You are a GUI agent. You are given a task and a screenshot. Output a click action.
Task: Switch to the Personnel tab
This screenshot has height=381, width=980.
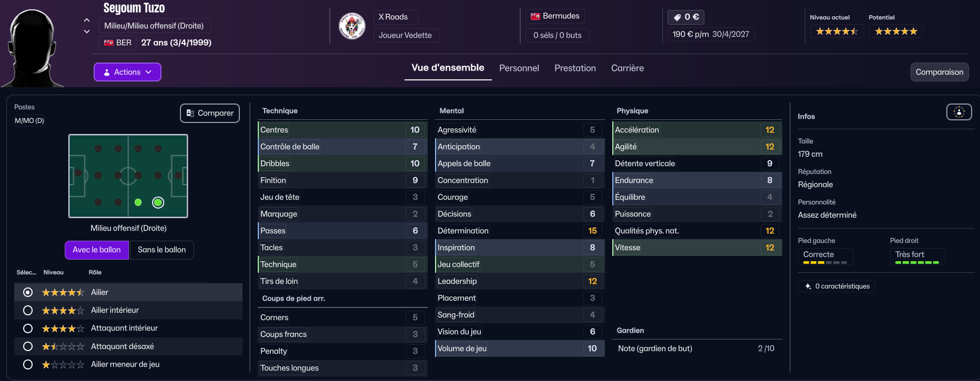(519, 68)
